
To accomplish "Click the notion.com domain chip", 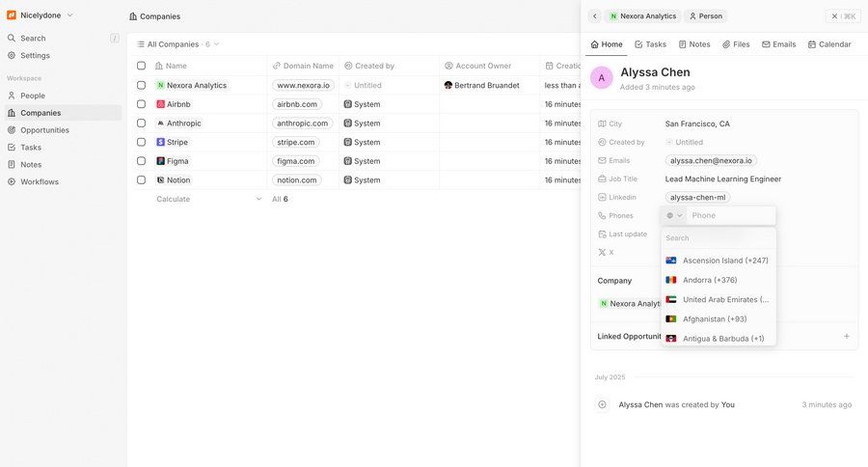I will [297, 180].
